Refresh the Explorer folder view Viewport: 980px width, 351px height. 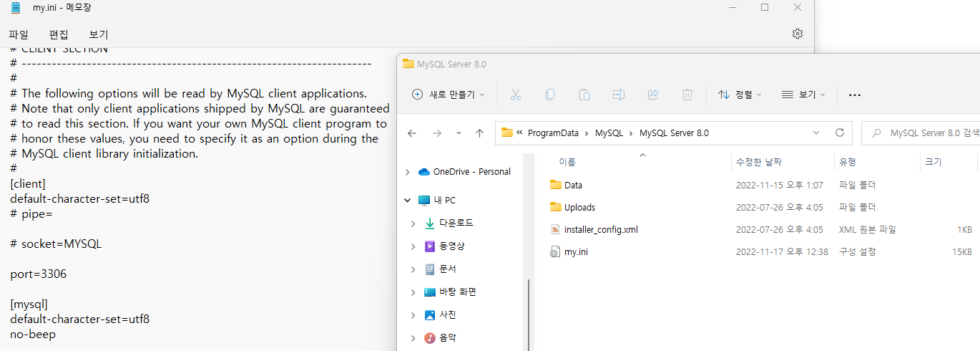pyautogui.click(x=840, y=133)
